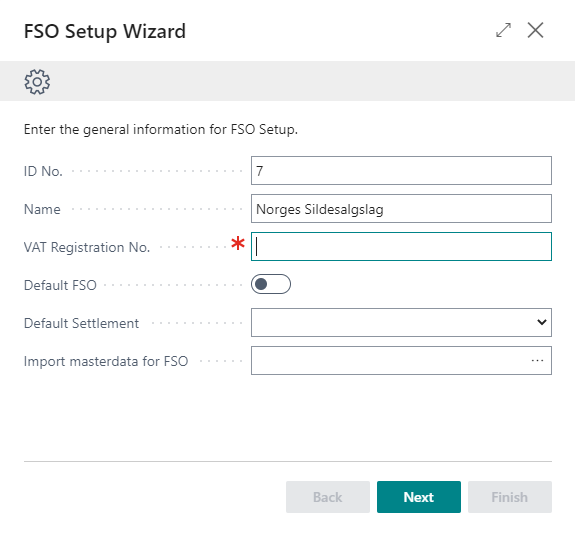Open the Default Settlement dropdown arrow
575x535 pixels.
click(542, 322)
